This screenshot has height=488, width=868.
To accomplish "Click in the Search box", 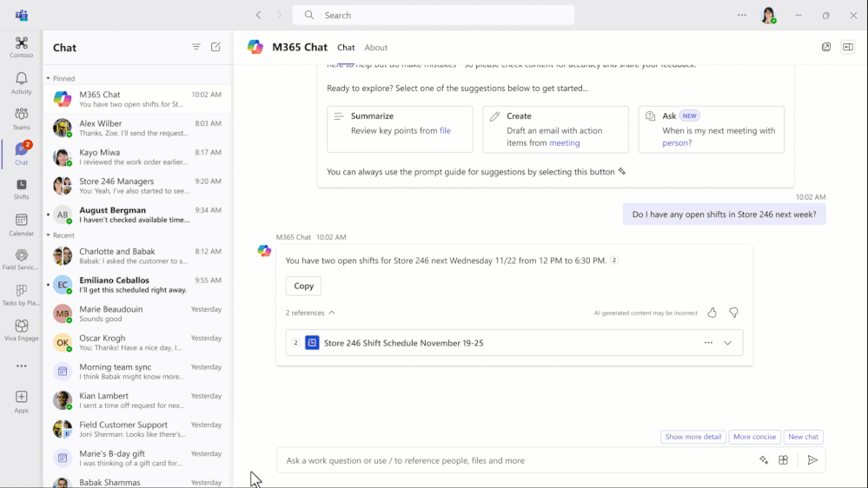I will pos(434,15).
